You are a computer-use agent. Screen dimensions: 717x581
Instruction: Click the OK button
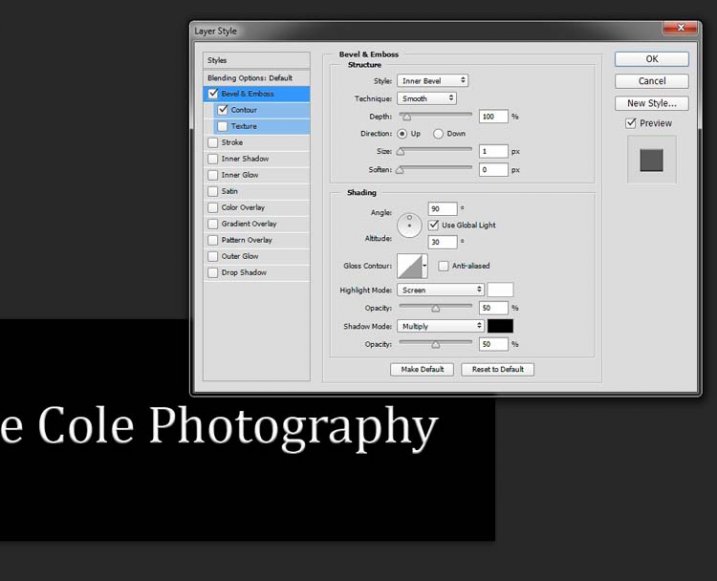(651, 59)
